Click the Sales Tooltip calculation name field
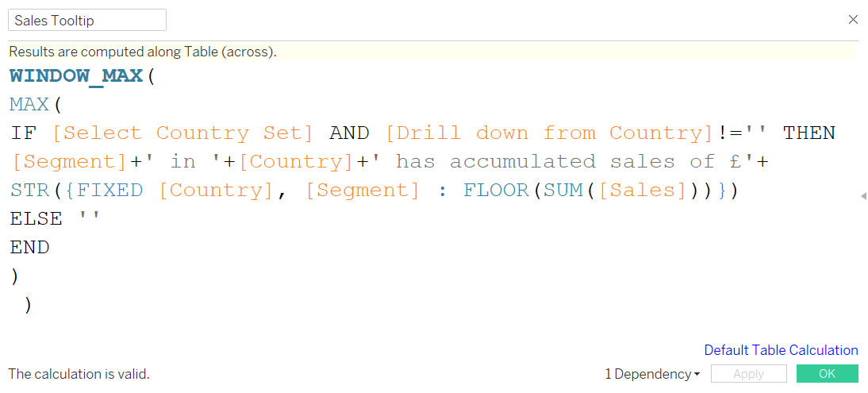868x393 pixels. tap(87, 20)
